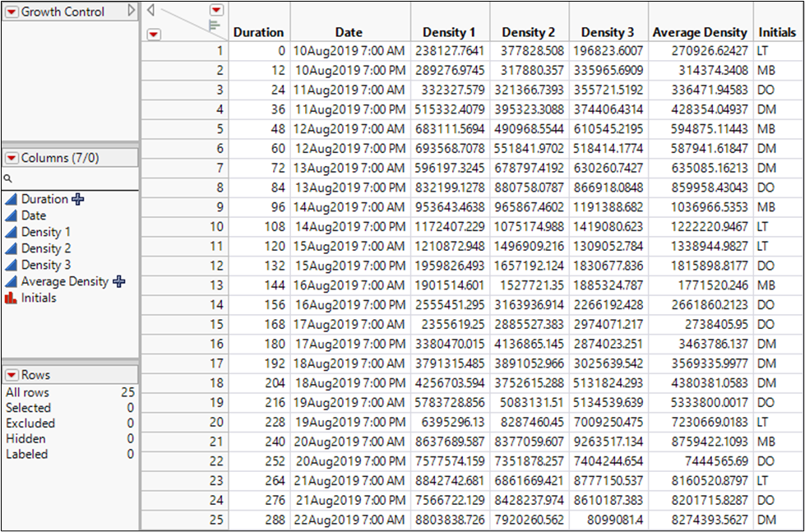The height and width of the screenshot is (532, 805).
Task: Click the Growth Control panel's right-pointing triangle
Action: tap(132, 12)
